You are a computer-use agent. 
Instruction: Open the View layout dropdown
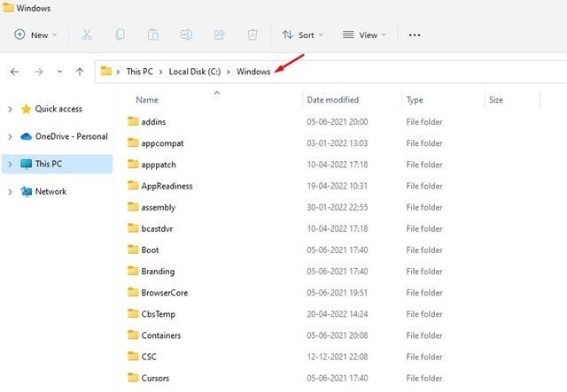tap(364, 35)
